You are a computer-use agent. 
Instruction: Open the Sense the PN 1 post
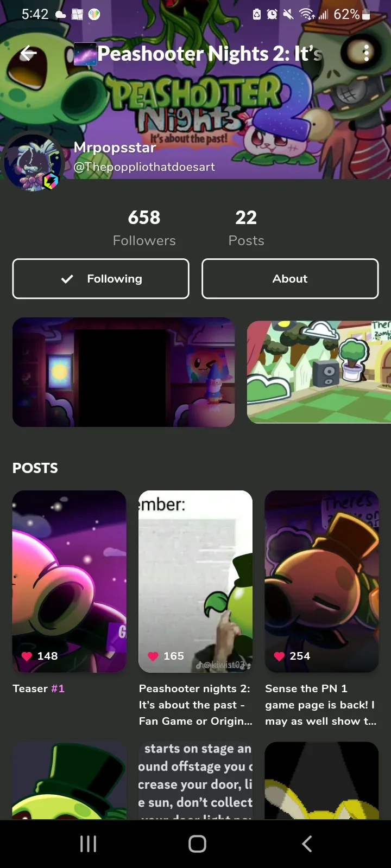click(321, 582)
